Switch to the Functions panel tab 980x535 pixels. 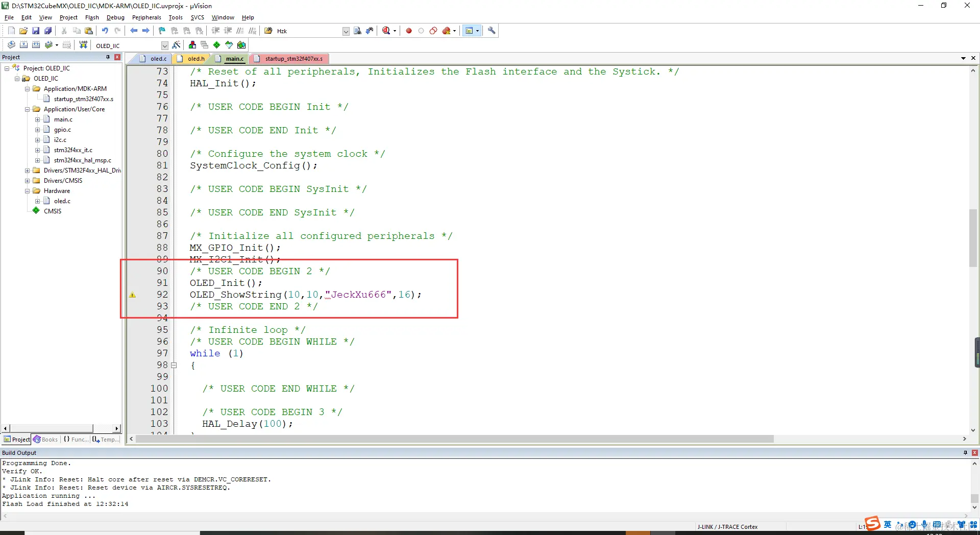click(76, 440)
